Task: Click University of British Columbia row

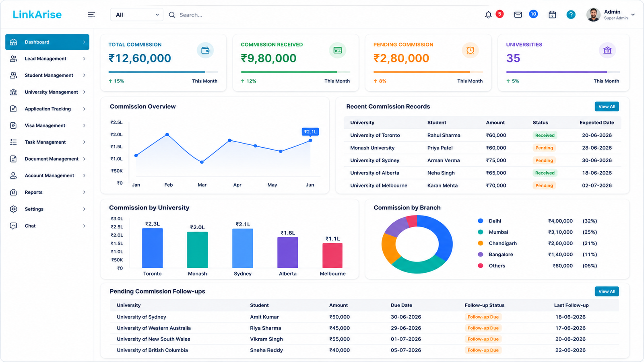Action: click(364, 350)
